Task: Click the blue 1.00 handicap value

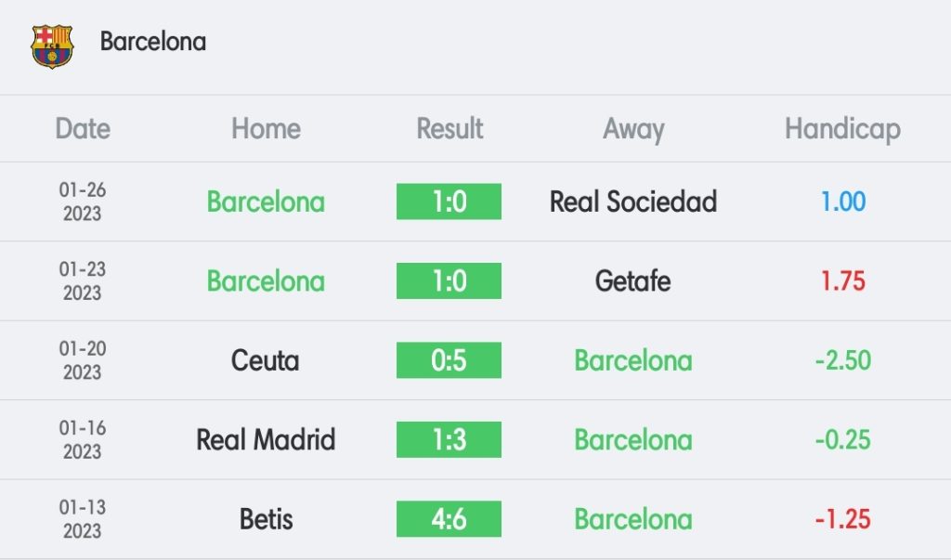Action: pos(843,202)
